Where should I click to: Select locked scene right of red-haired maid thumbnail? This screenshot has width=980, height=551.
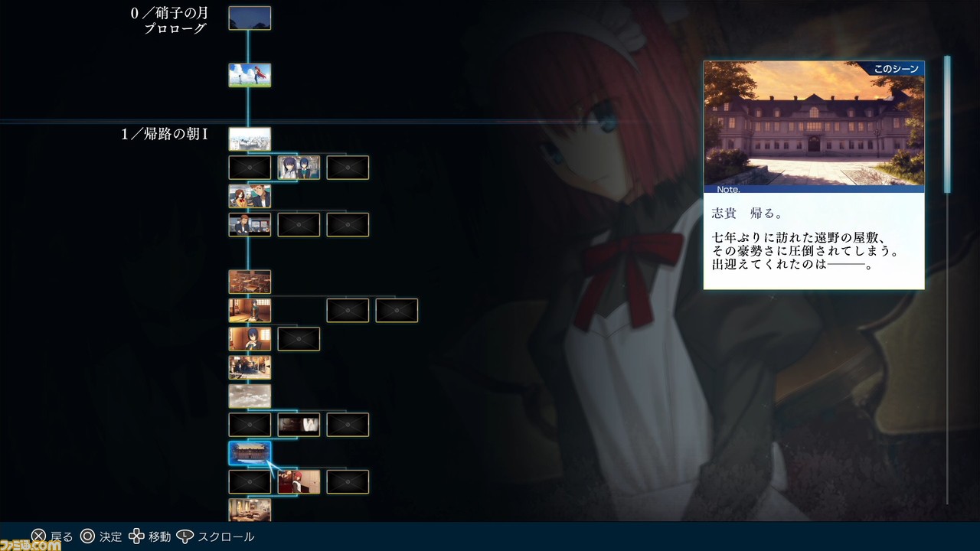tap(348, 482)
